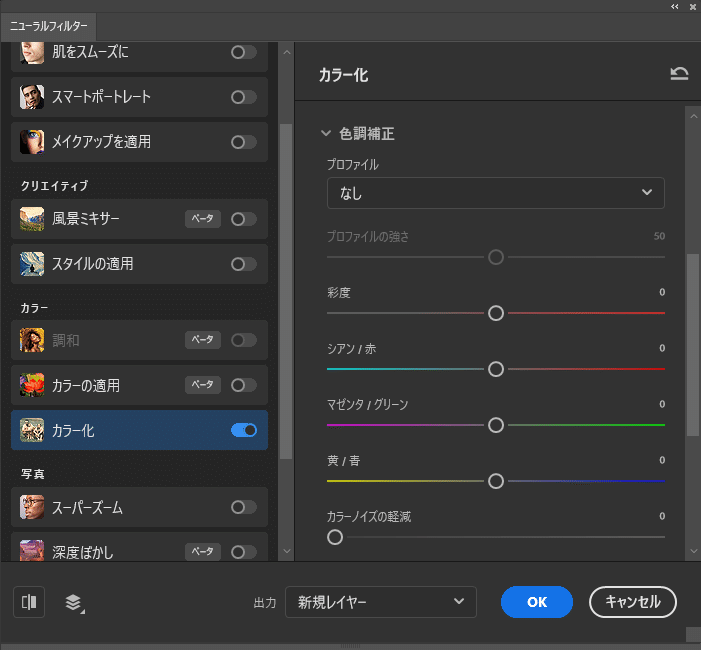
Task: Toggle the before/after preview icon
Action: pyautogui.click(x=29, y=602)
